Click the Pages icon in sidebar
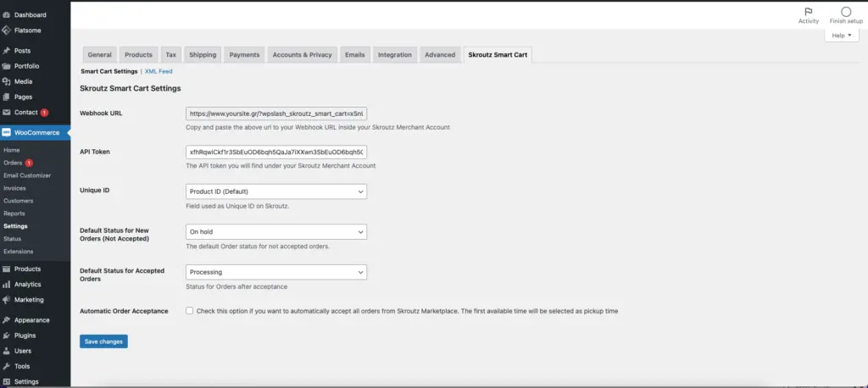The image size is (868, 388). [x=6, y=97]
